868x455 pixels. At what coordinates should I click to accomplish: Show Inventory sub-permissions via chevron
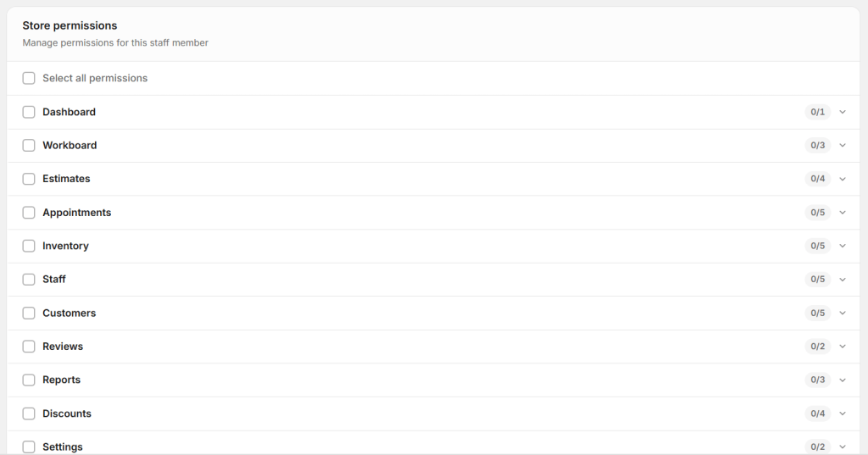coord(843,246)
